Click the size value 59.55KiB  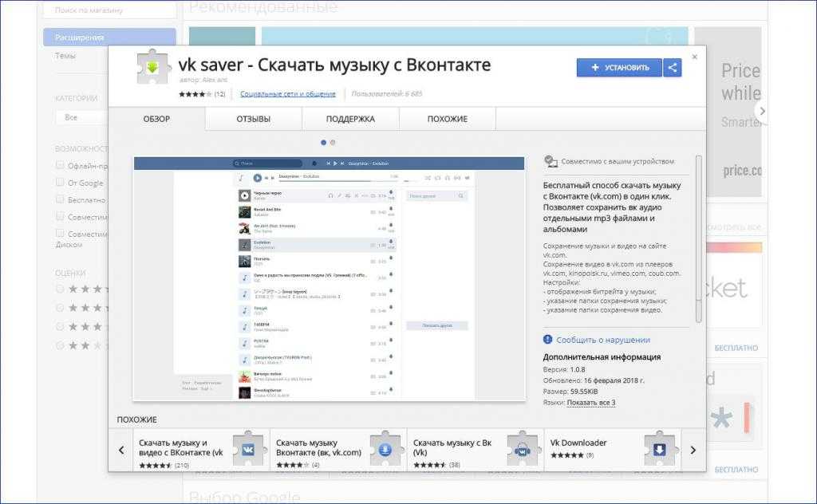coord(584,392)
